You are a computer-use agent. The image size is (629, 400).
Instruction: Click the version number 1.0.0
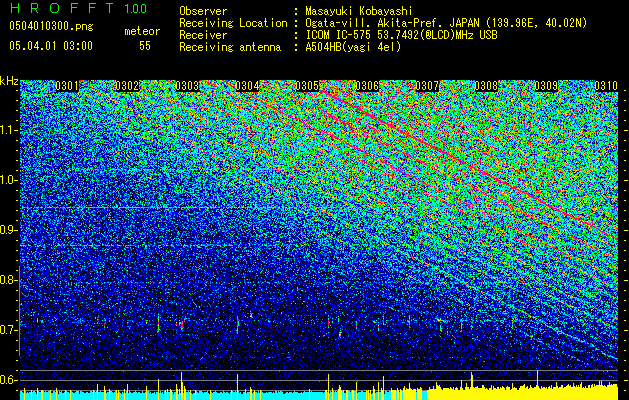(x=135, y=9)
